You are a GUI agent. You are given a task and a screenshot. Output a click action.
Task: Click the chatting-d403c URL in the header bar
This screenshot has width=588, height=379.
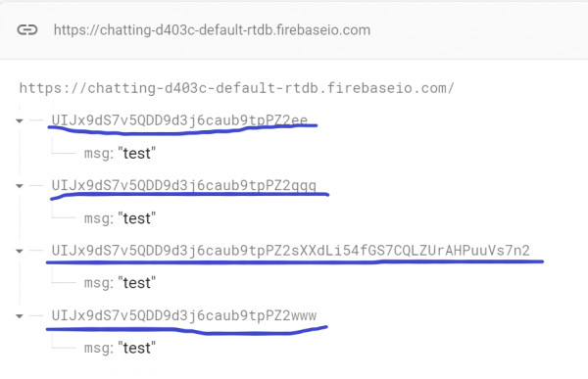(212, 30)
